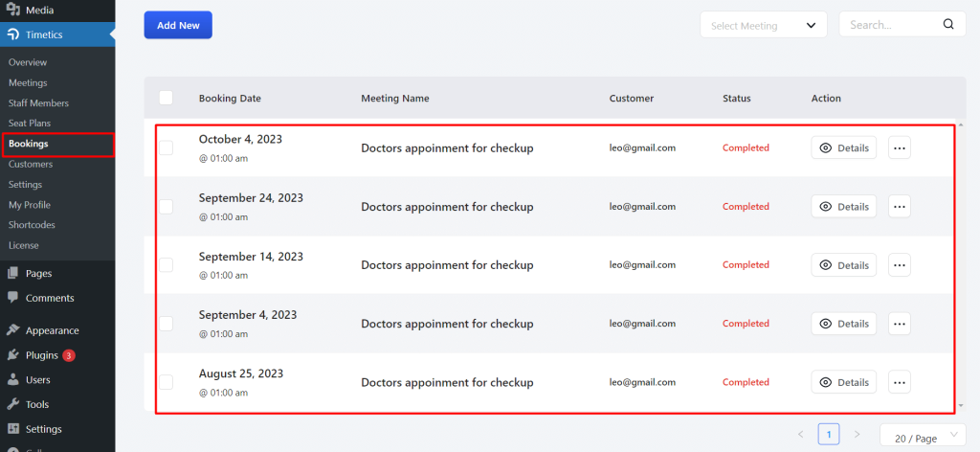
Task: Open Timetics Settings submenu item
Action: 25,185
